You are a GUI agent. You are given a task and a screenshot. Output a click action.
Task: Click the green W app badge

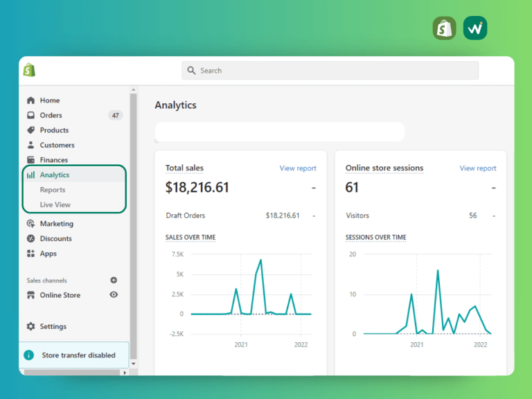point(475,28)
